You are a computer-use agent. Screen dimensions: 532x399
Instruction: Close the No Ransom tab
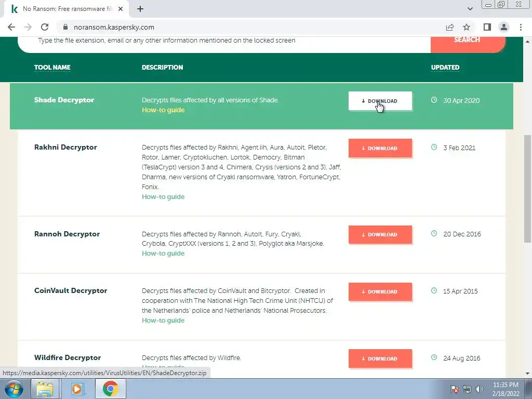pos(121,9)
